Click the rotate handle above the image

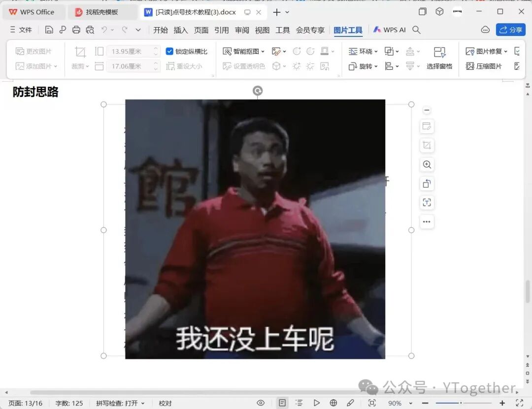coord(258,91)
